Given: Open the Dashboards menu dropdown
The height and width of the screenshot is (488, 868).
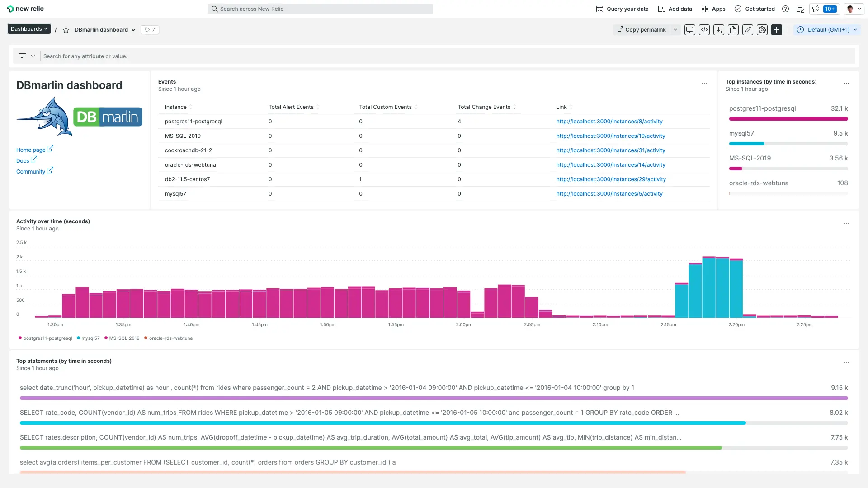Looking at the screenshot, I should click(28, 29).
